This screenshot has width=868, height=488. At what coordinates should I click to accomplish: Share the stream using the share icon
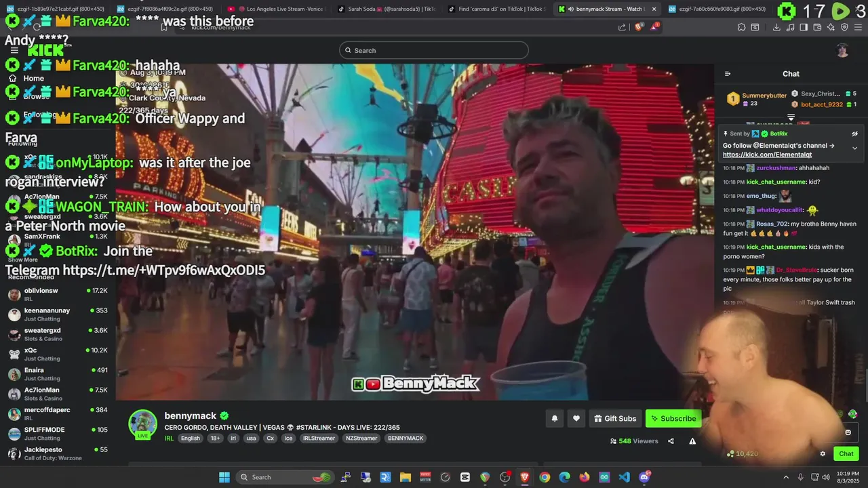(671, 441)
